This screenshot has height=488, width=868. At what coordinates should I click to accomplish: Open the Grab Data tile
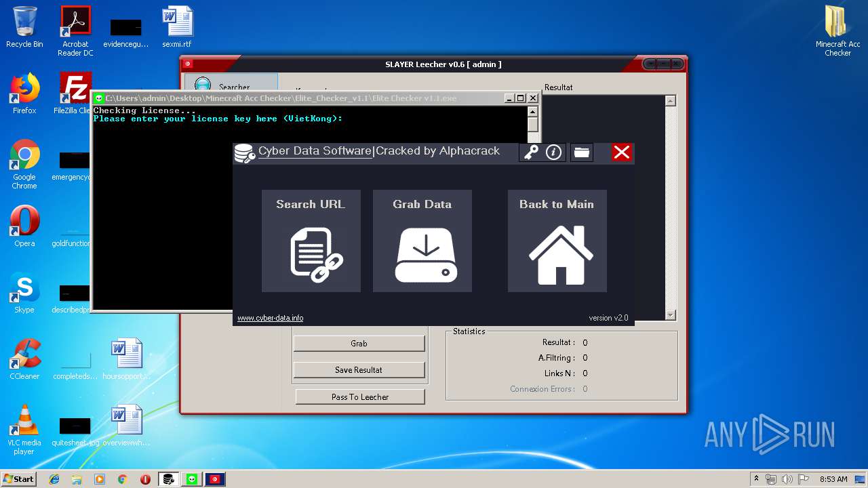coord(422,241)
